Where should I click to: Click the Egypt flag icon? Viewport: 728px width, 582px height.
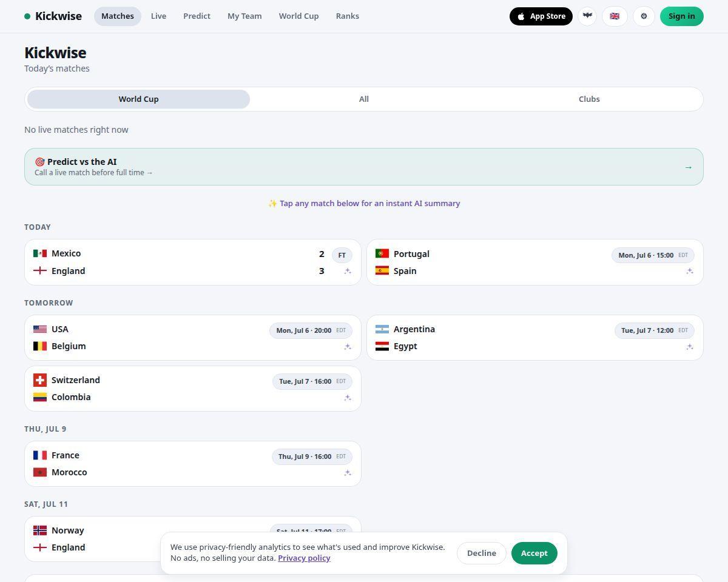pos(382,346)
